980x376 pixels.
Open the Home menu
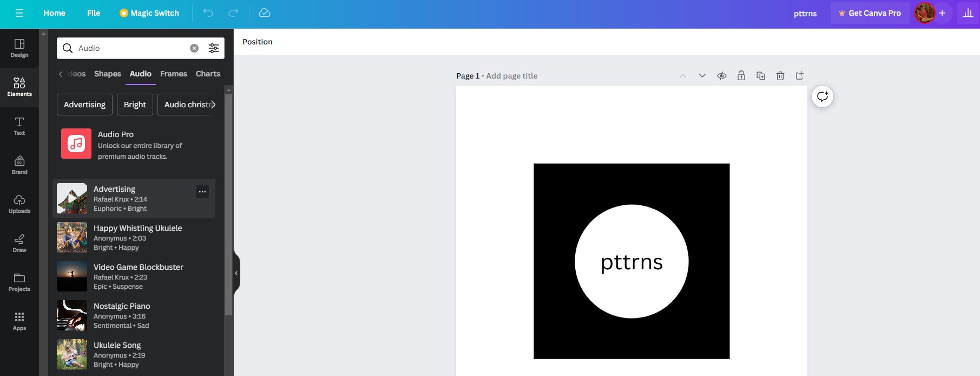click(x=54, y=13)
